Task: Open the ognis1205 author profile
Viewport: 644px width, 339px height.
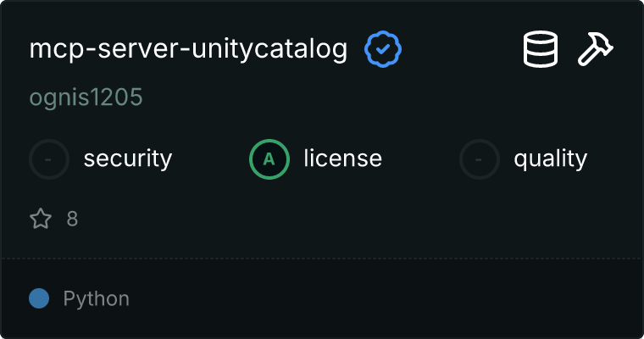Action: pos(86,97)
